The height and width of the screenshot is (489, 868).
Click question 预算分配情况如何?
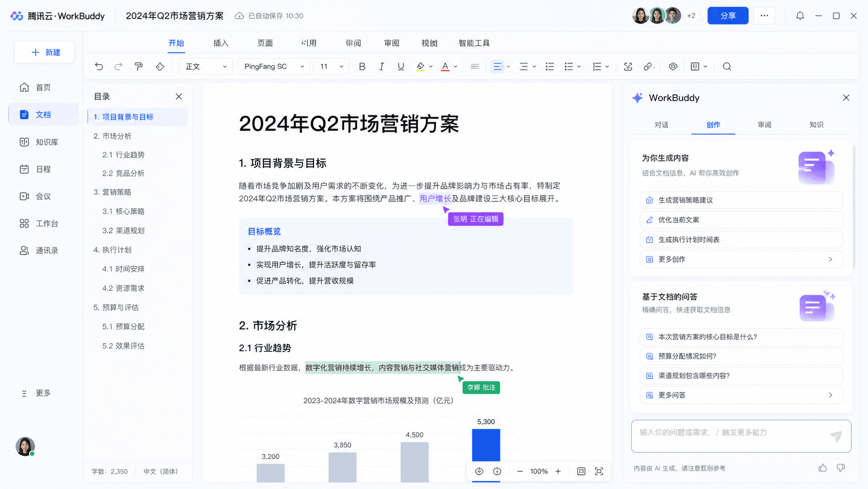click(741, 356)
